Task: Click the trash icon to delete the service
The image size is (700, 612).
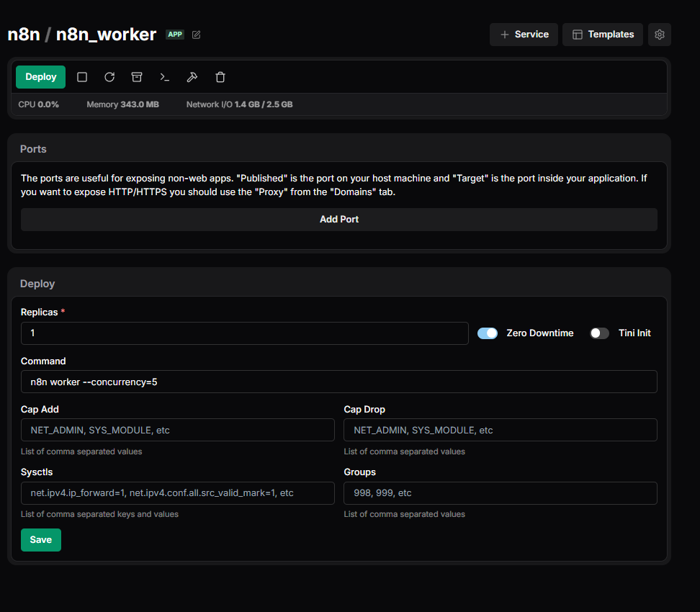Action: tap(220, 77)
